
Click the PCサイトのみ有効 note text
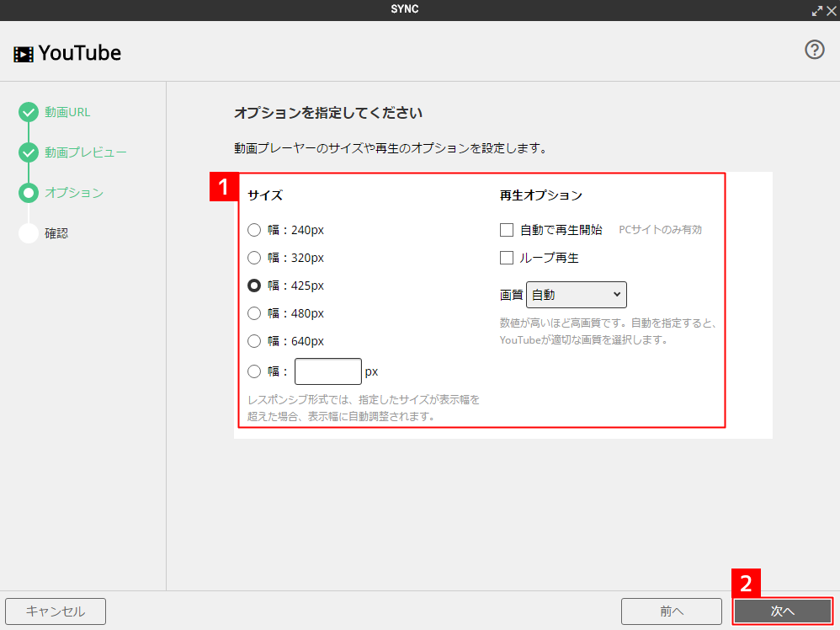tap(660, 229)
